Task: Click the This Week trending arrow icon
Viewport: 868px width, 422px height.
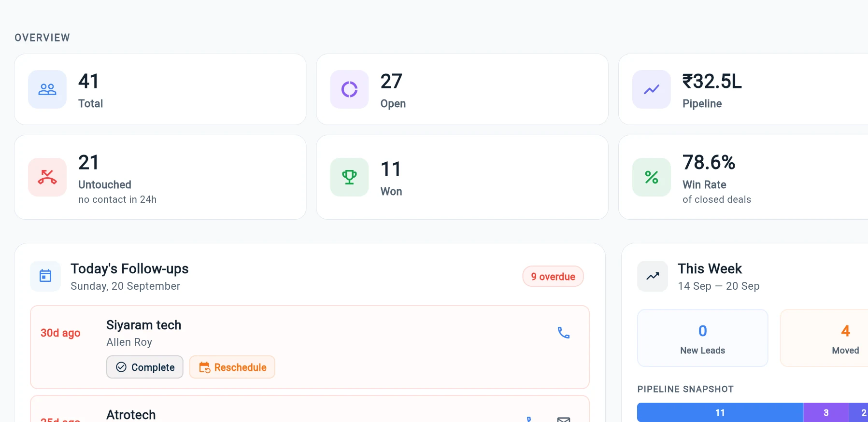Action: 653,276
